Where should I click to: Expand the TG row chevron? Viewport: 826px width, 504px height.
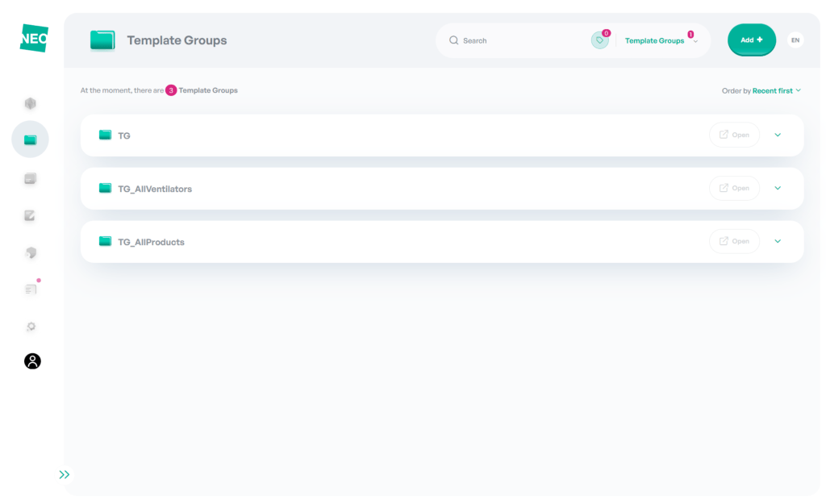pyautogui.click(x=778, y=135)
